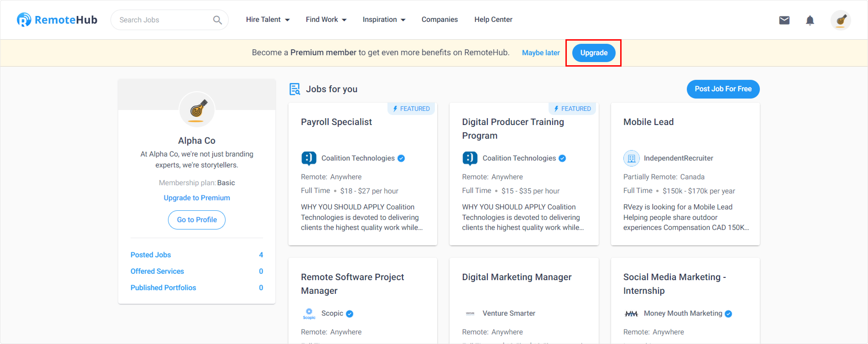868x344 pixels.
Task: Click '$18 - $27 per hour' salary text
Action: (369, 191)
